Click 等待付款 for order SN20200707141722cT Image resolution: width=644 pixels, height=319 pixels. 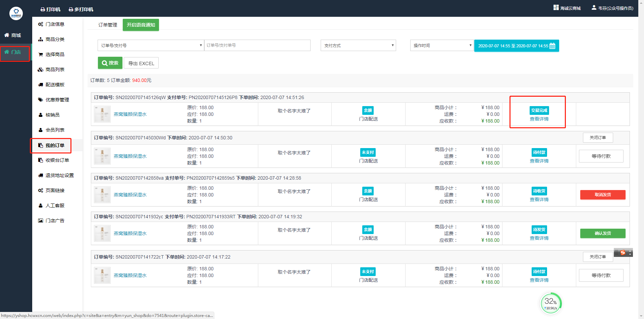click(601, 275)
